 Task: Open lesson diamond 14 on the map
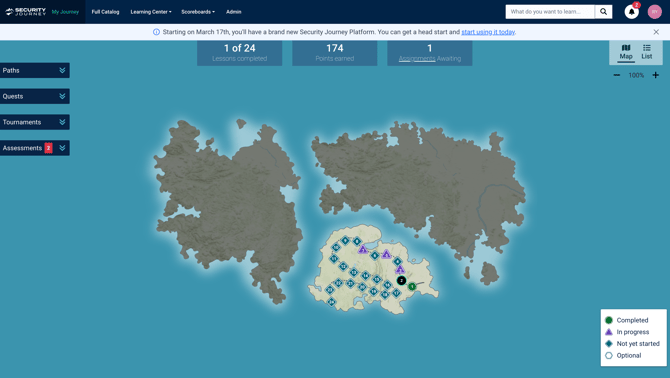point(365,275)
